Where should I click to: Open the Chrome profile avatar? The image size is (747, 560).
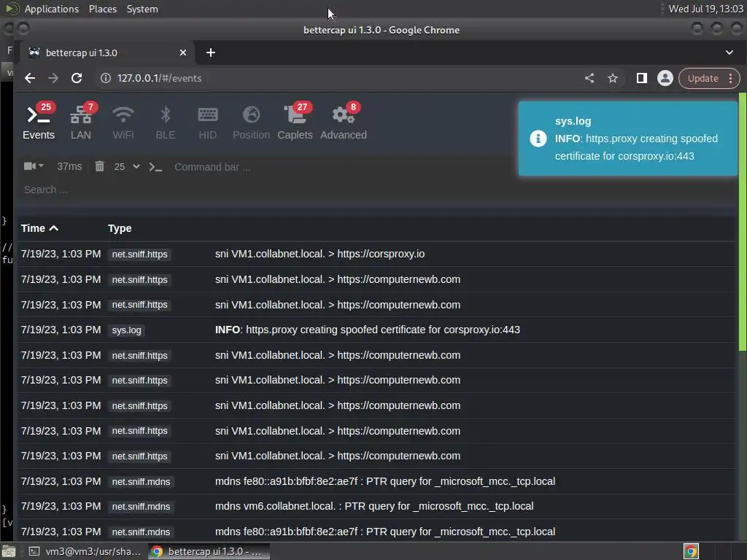click(665, 78)
